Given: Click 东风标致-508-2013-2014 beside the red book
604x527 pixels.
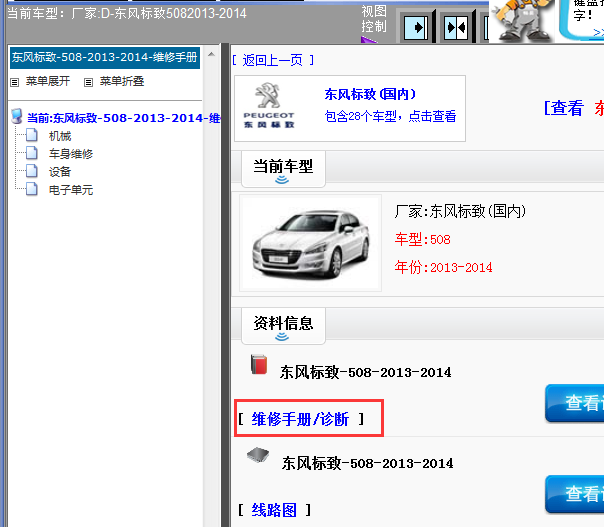Looking at the screenshot, I should pyautogui.click(x=365, y=373).
